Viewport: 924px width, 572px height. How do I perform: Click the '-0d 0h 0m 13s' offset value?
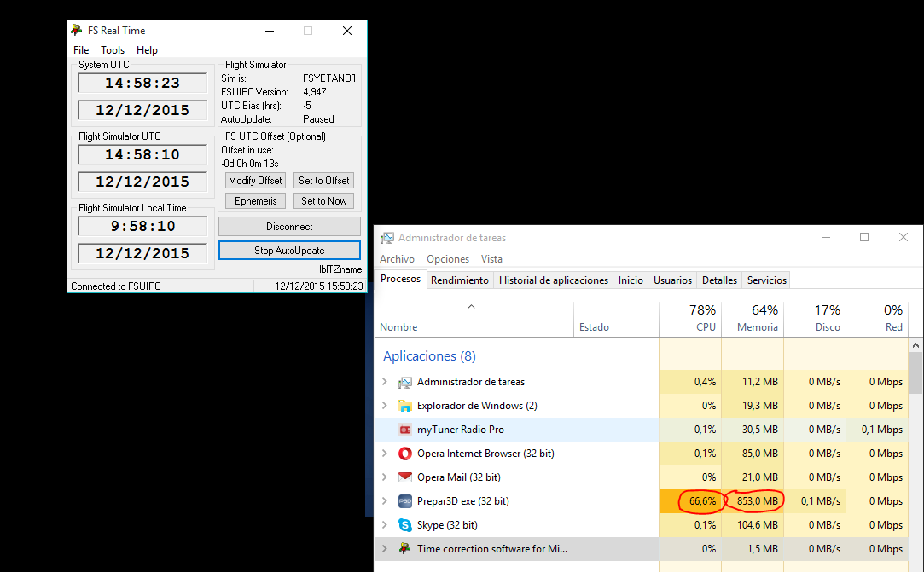(x=250, y=164)
